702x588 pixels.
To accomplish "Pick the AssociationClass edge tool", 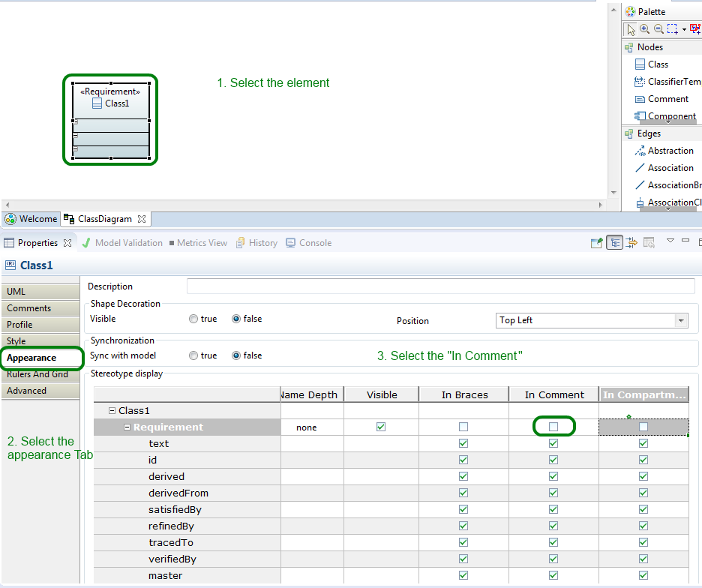I will (668, 202).
